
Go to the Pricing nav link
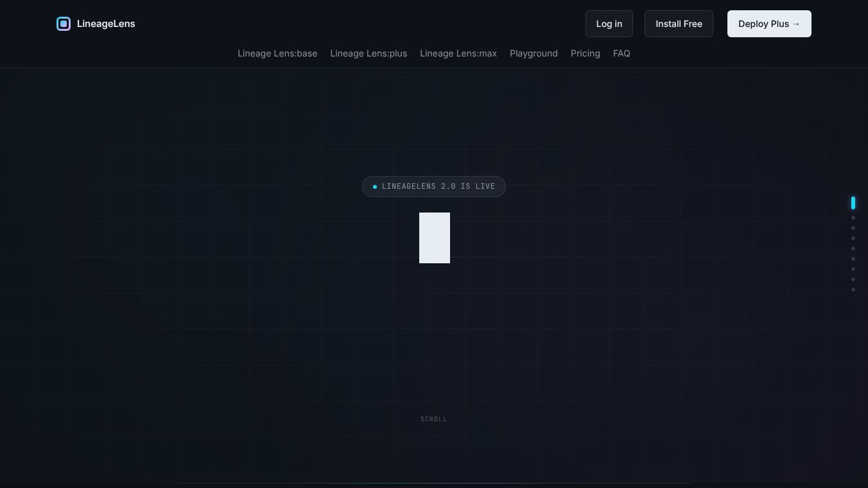pos(586,53)
